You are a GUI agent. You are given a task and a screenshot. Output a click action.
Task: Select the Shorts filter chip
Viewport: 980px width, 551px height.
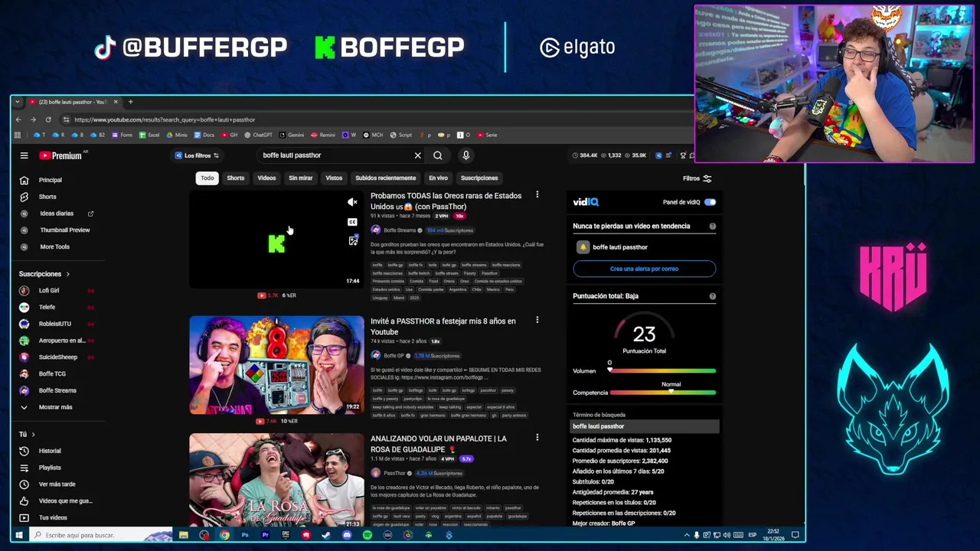(x=235, y=178)
